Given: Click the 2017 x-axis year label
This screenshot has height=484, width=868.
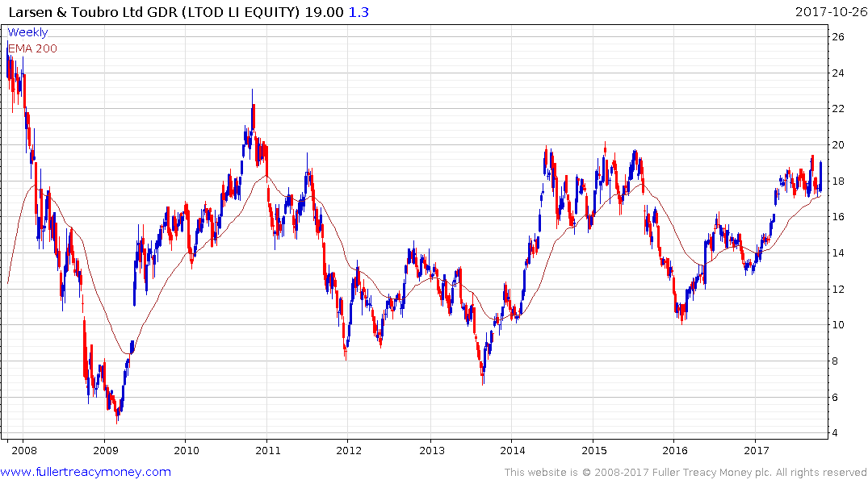Looking at the screenshot, I should 757,450.
